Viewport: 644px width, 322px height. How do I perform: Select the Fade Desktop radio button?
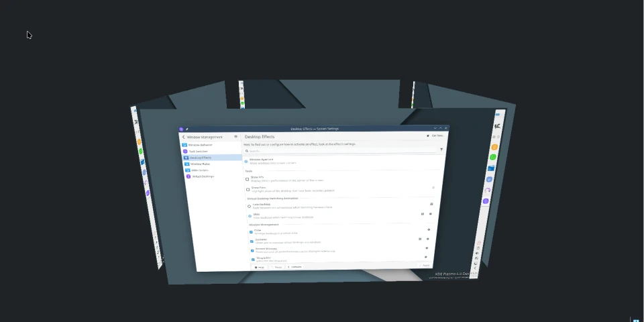pos(249,206)
